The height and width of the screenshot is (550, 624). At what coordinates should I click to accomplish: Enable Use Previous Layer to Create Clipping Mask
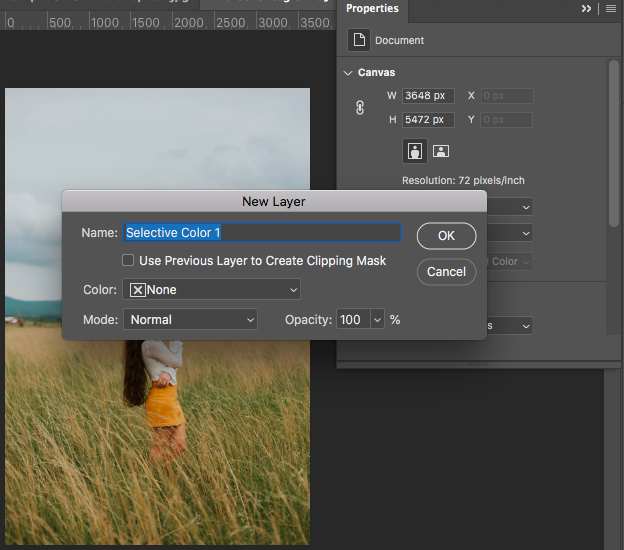(x=128, y=260)
